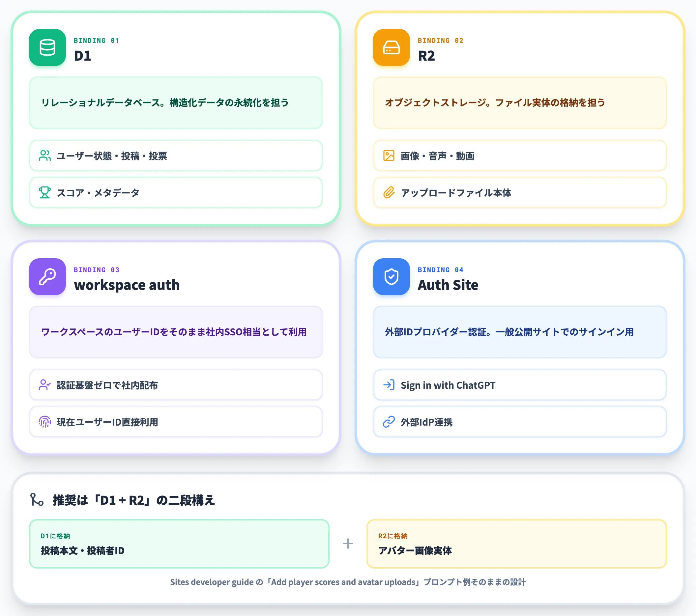696x616 pixels.
Task: Click the 外部IDプロバイダー認証 description box
Action: (x=520, y=332)
